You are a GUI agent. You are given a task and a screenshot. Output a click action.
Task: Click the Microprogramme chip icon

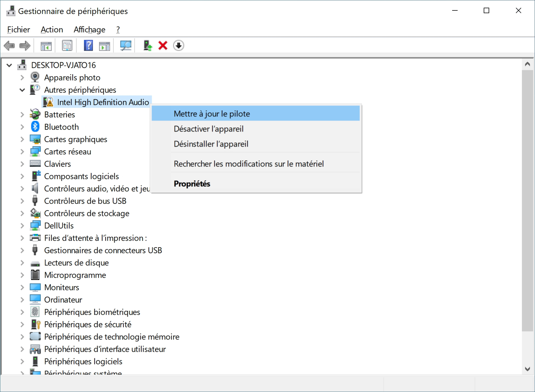click(x=35, y=275)
